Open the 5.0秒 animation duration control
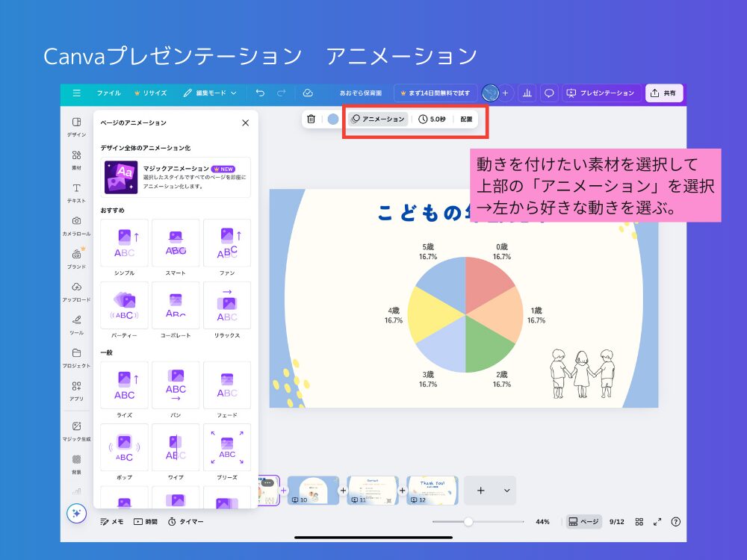The image size is (747, 560). tap(432, 119)
